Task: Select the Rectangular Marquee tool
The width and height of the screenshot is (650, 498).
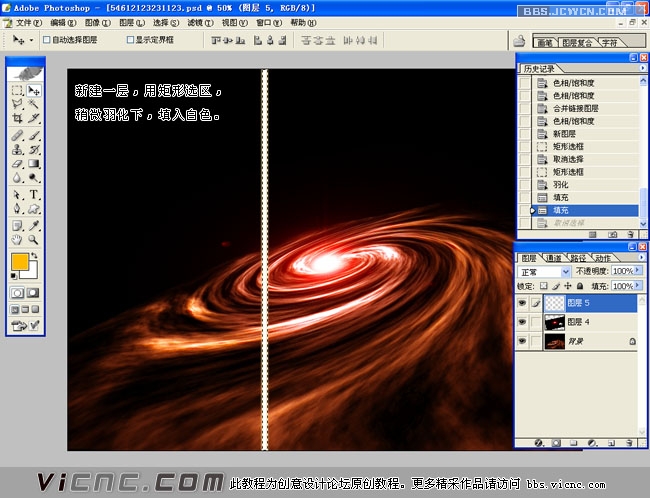Action: coord(17,90)
